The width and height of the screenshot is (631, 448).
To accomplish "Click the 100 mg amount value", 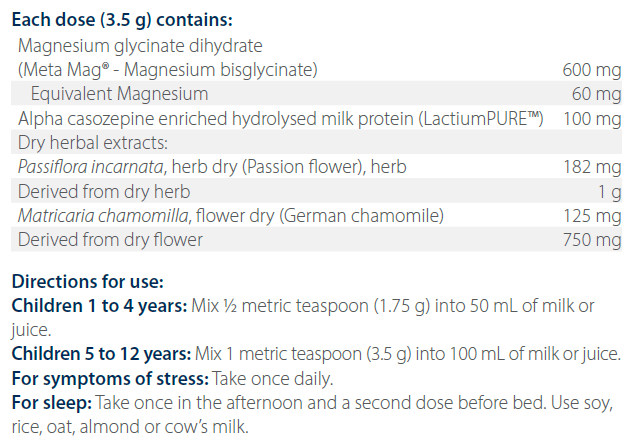I will (592, 119).
